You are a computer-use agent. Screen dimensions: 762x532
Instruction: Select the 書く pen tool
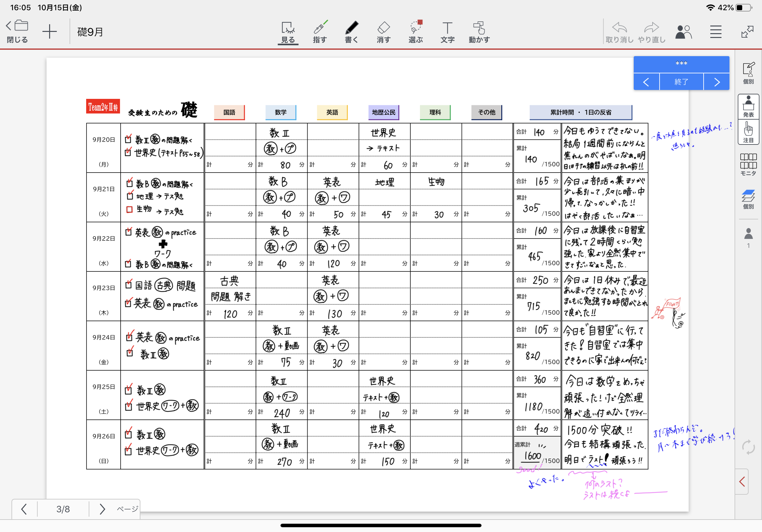pos(351,32)
